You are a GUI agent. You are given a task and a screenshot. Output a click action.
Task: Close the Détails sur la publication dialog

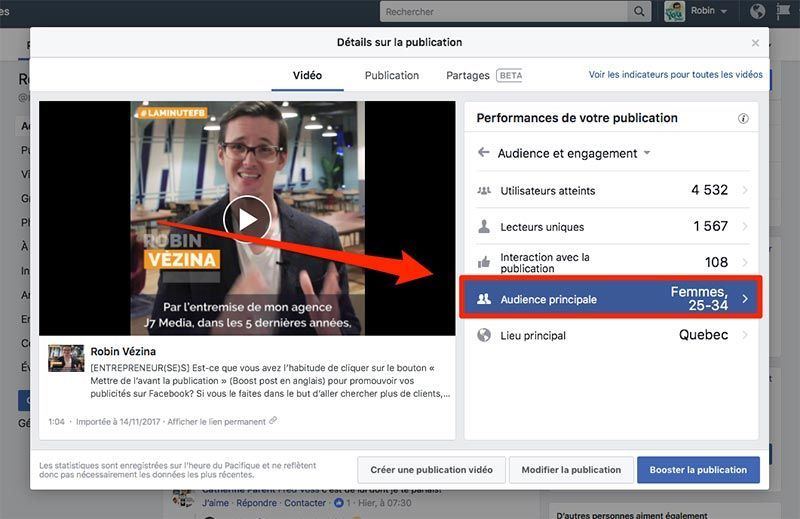(x=755, y=43)
